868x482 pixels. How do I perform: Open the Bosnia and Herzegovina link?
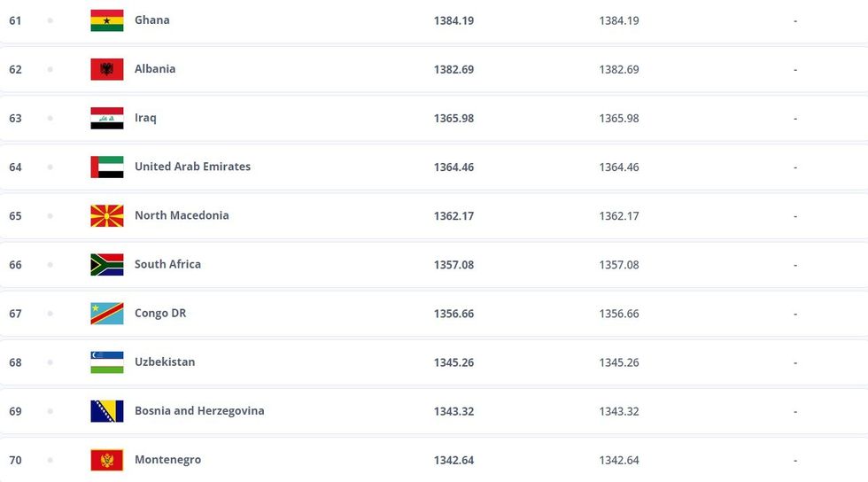coord(199,411)
